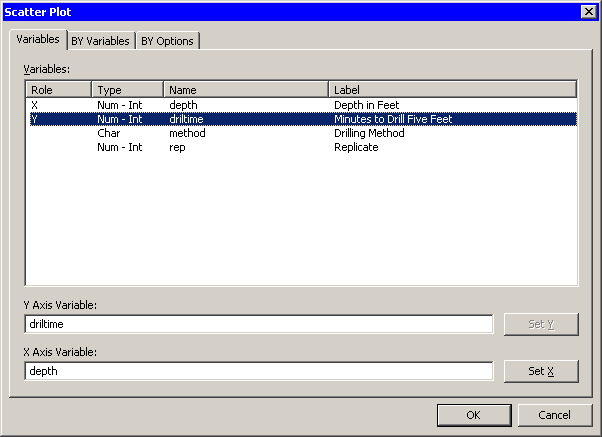Screen dimensions: 602x437
Task: Click the Name column header
Action: coord(245,89)
